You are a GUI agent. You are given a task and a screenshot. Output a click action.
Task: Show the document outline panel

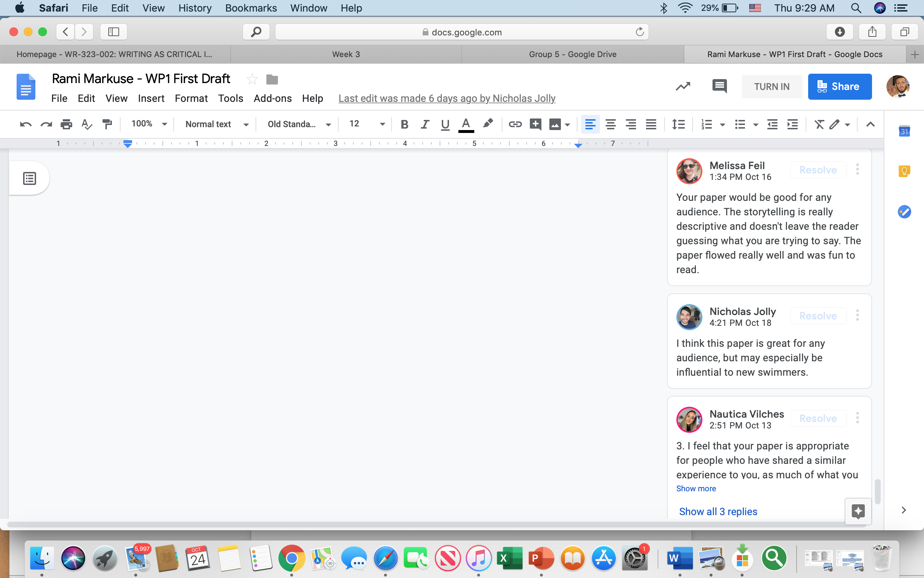coord(30,178)
